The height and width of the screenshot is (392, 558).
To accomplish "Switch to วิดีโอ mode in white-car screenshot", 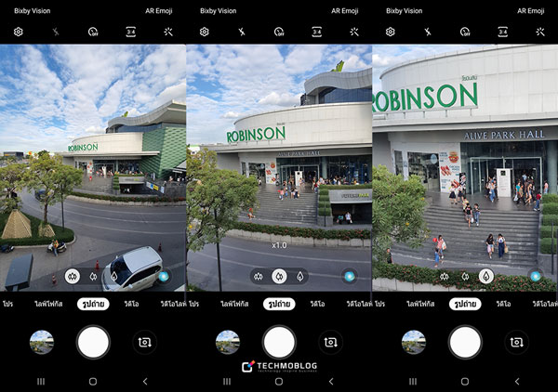I will 131,304.
